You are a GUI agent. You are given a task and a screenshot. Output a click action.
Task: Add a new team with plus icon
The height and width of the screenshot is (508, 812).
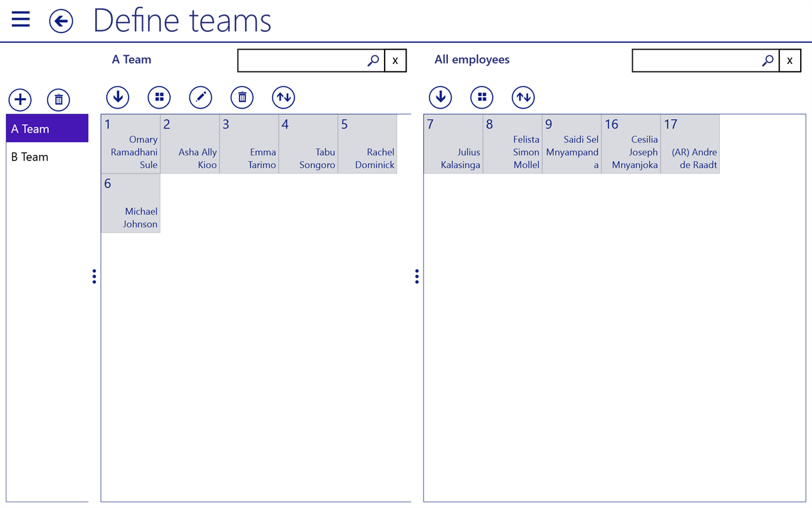[20, 100]
